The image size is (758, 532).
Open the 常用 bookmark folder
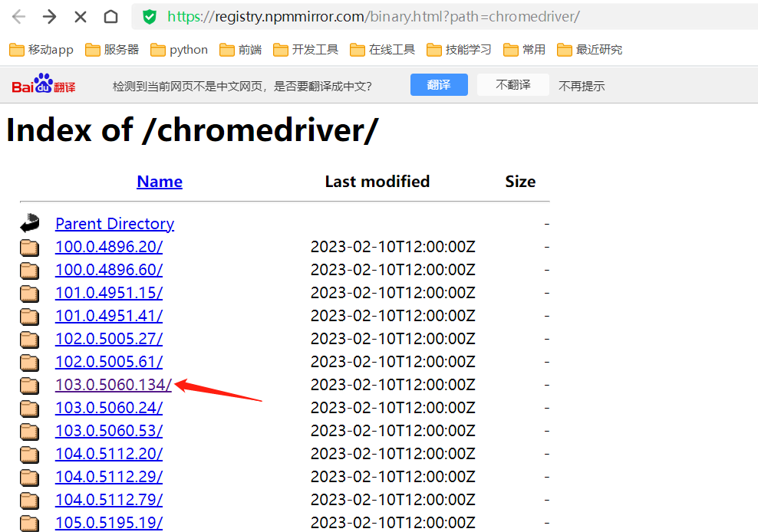click(525, 50)
